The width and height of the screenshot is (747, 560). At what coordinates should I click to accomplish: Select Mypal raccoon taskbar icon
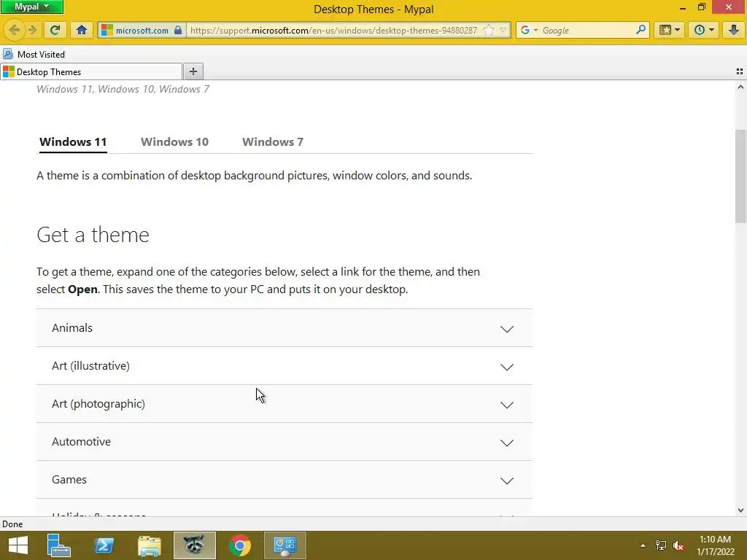[x=194, y=545]
